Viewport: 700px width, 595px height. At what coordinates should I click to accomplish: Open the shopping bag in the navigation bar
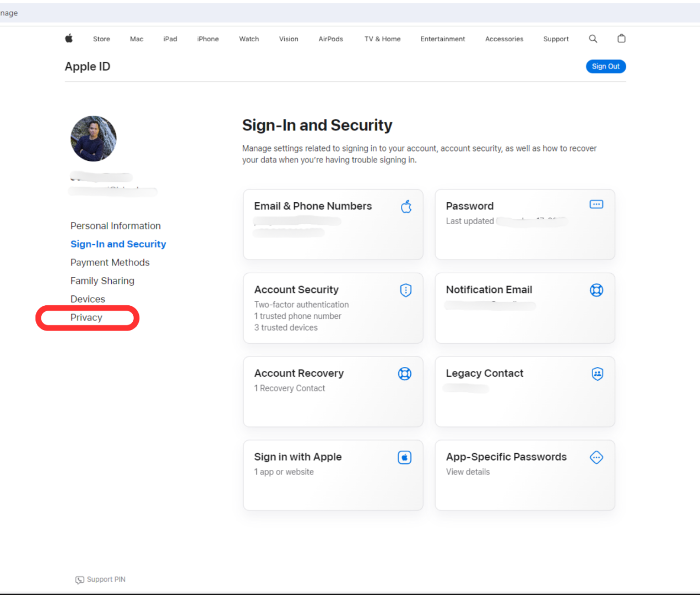(x=621, y=39)
